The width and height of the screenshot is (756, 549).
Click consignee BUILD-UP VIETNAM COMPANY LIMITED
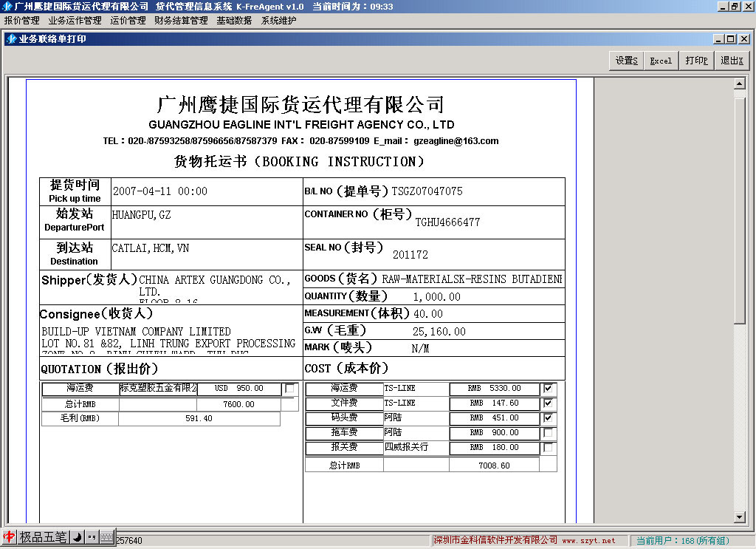(136, 332)
